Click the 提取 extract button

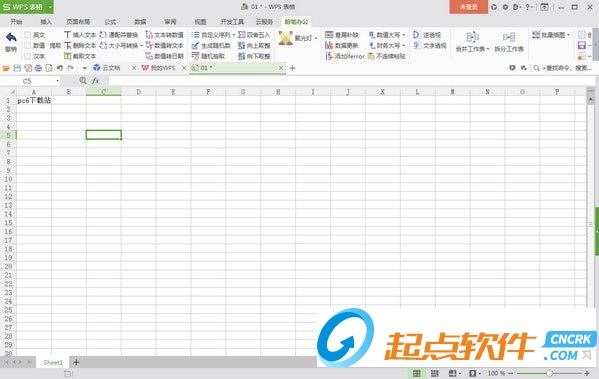point(55,45)
